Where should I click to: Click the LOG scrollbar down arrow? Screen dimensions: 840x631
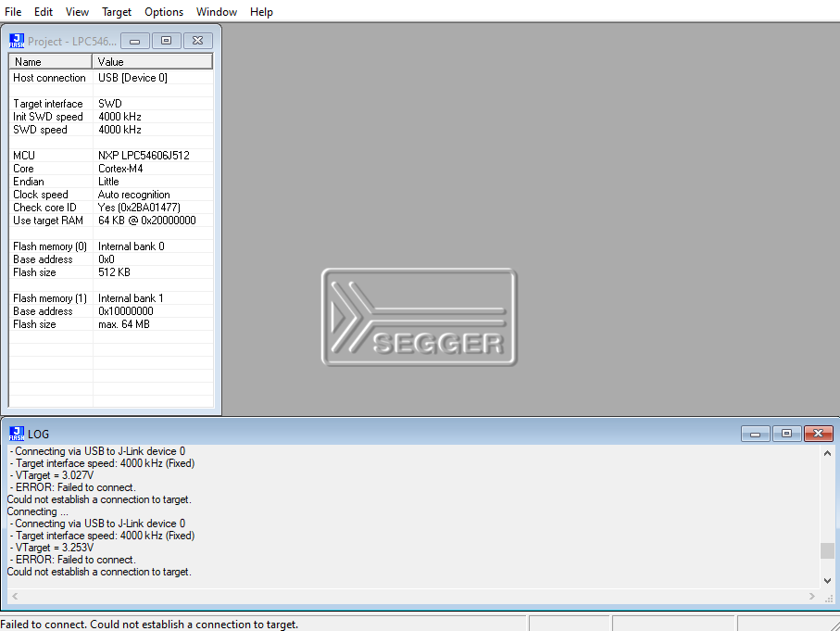tap(827, 581)
